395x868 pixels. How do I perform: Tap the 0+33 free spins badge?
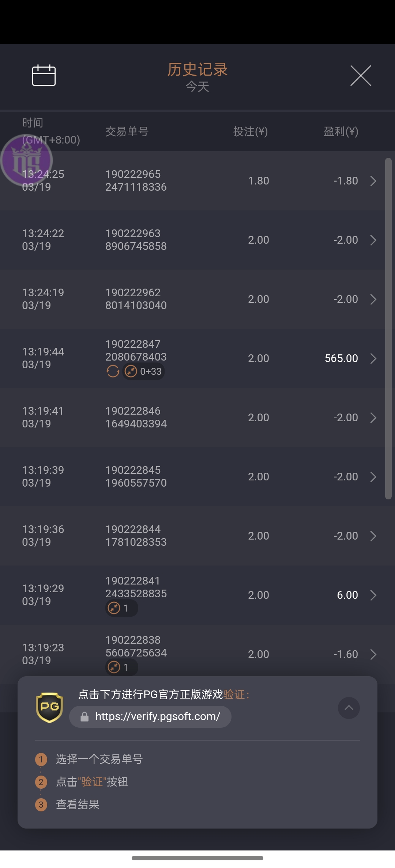click(144, 372)
